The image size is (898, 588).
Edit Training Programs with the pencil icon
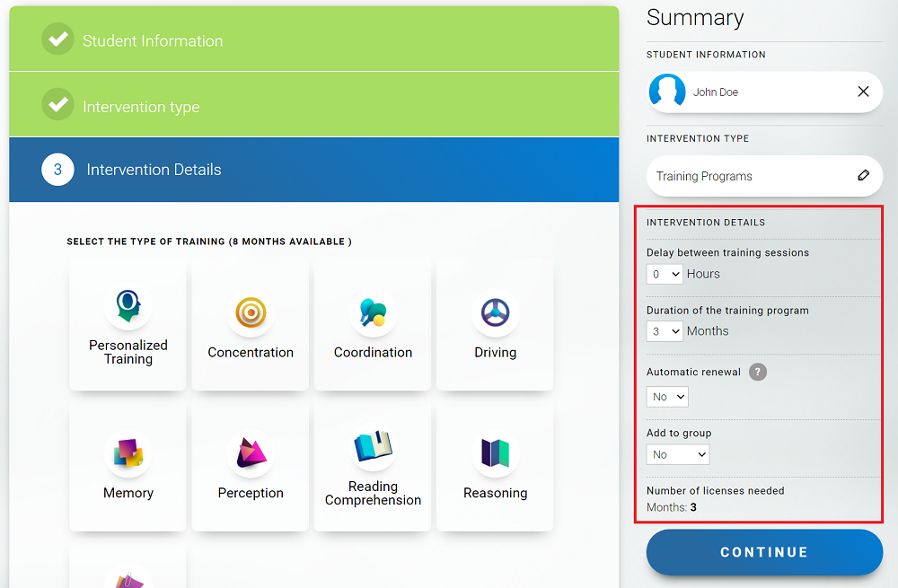[x=863, y=176]
